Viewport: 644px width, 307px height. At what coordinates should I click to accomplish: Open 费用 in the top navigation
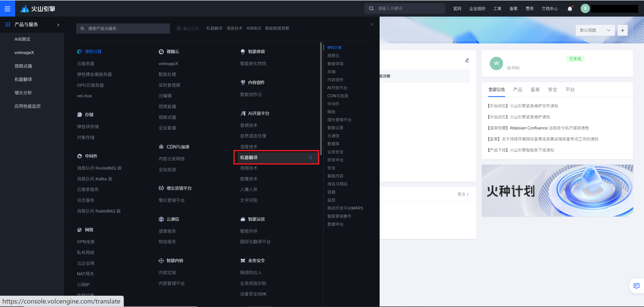point(530,9)
